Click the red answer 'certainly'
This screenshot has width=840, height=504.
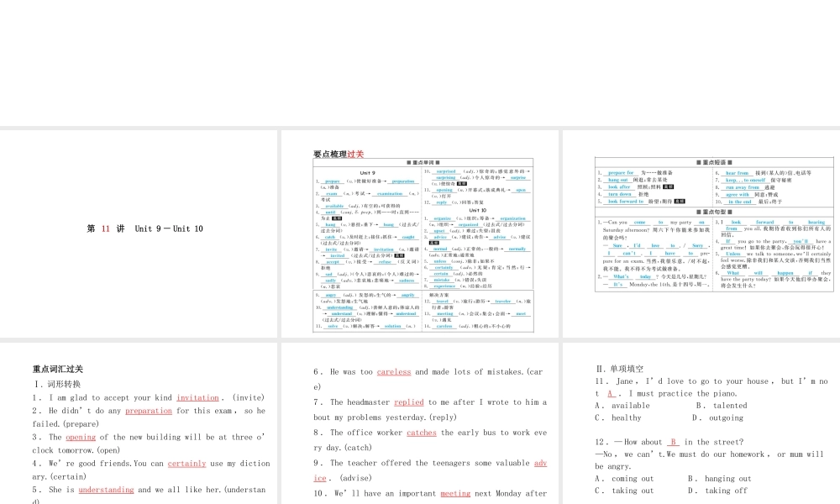[x=186, y=464]
